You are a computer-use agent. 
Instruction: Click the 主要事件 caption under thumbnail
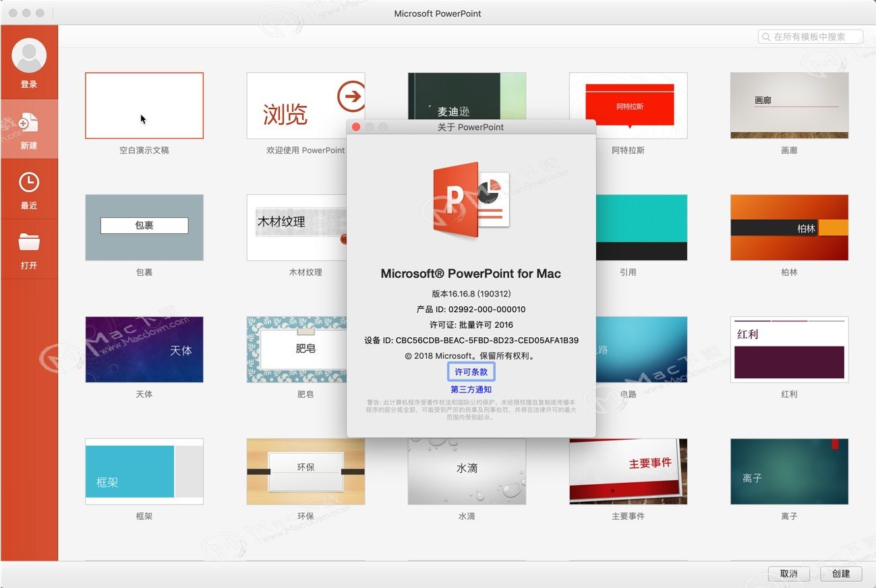(x=628, y=517)
